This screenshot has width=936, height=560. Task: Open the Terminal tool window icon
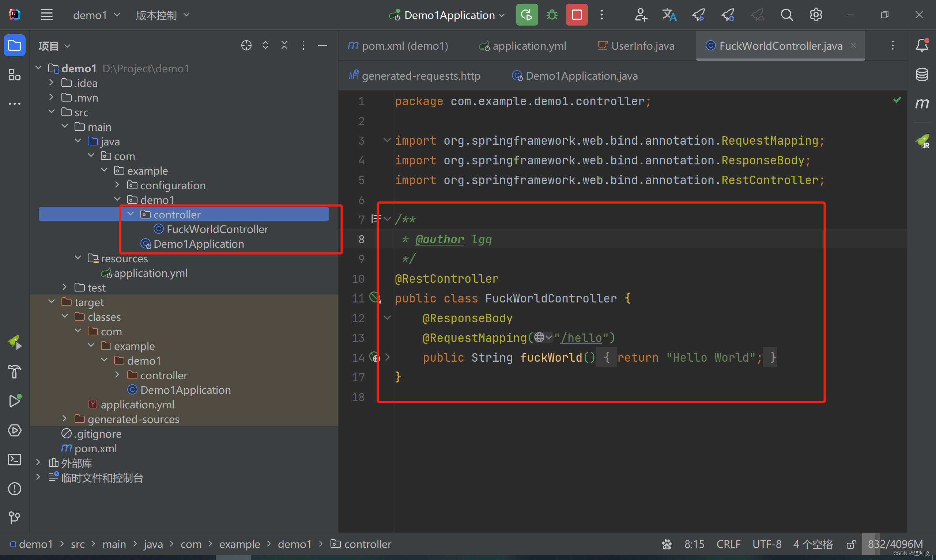[x=14, y=459]
